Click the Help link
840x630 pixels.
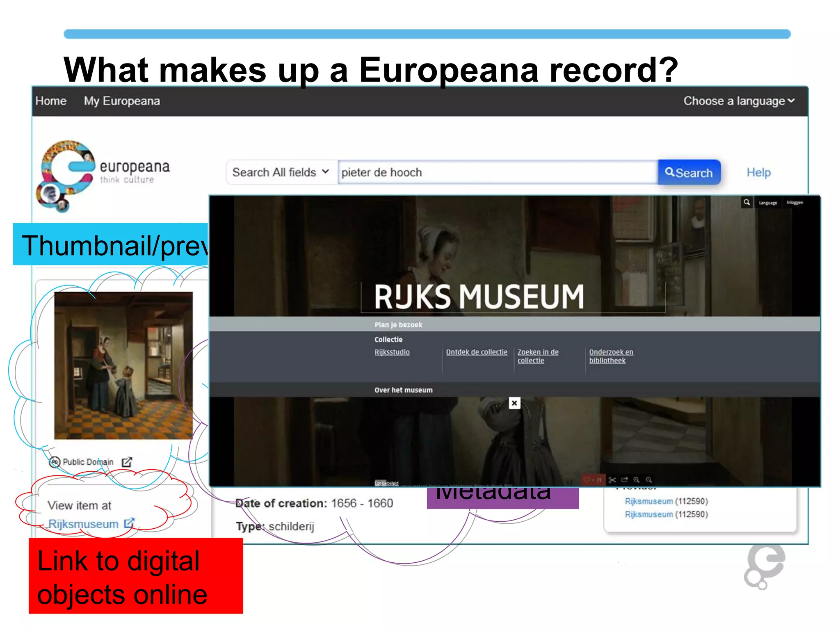[758, 172]
